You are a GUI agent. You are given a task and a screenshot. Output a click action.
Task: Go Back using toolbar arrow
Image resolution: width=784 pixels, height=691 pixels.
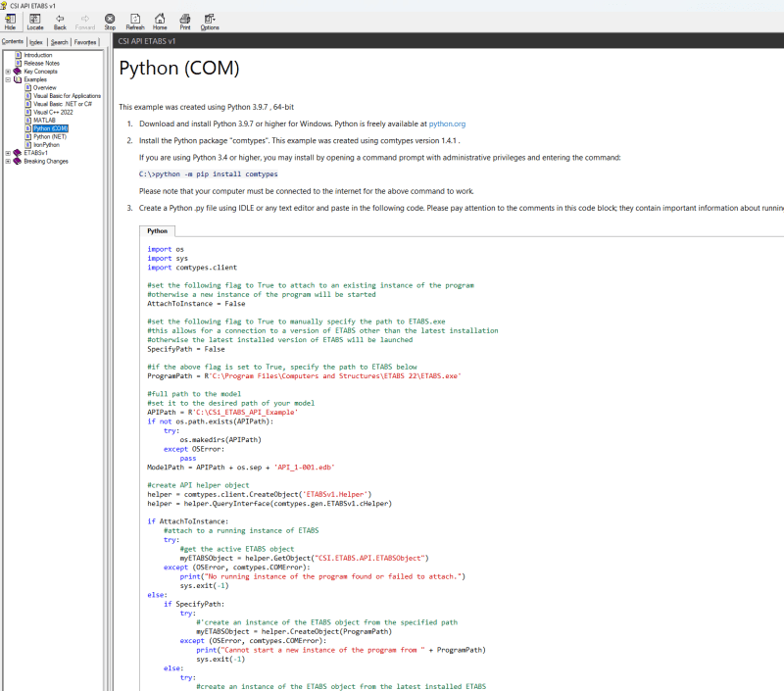pyautogui.click(x=60, y=22)
